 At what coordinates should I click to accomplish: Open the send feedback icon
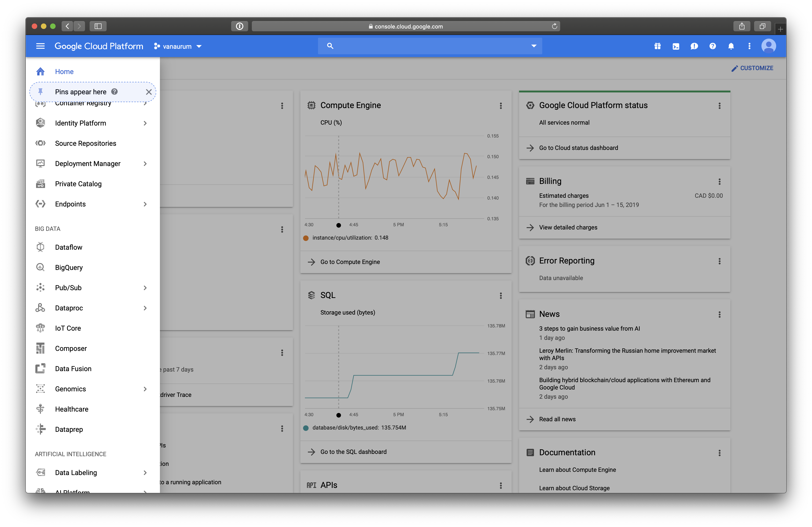pos(694,46)
